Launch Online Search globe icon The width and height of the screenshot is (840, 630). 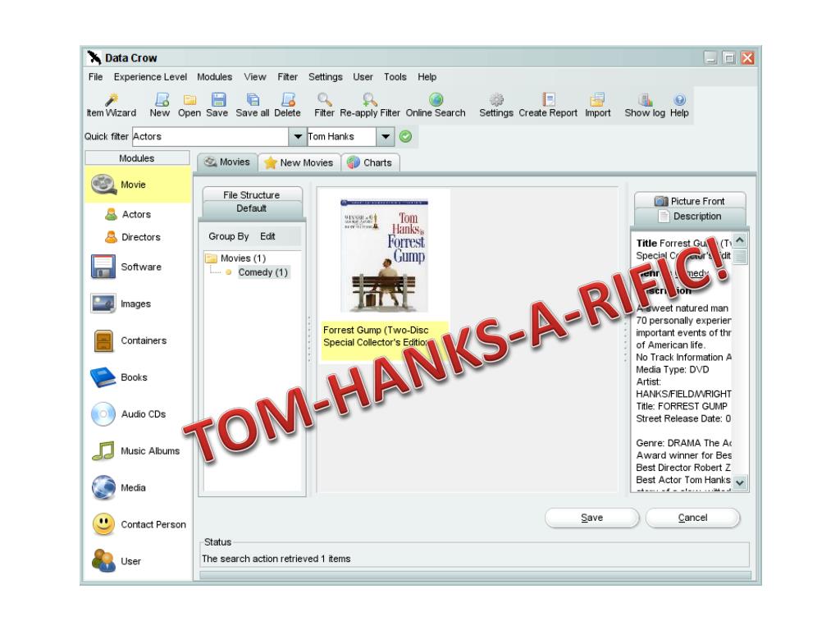(x=436, y=105)
